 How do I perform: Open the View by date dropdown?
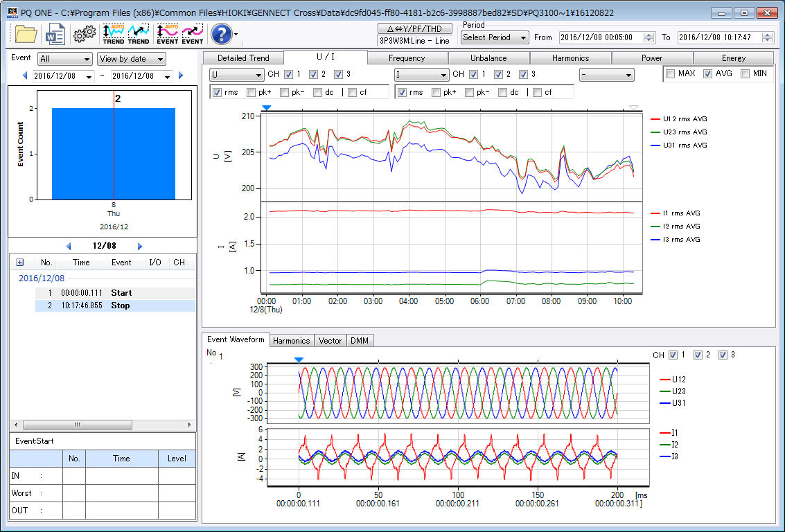coord(132,59)
